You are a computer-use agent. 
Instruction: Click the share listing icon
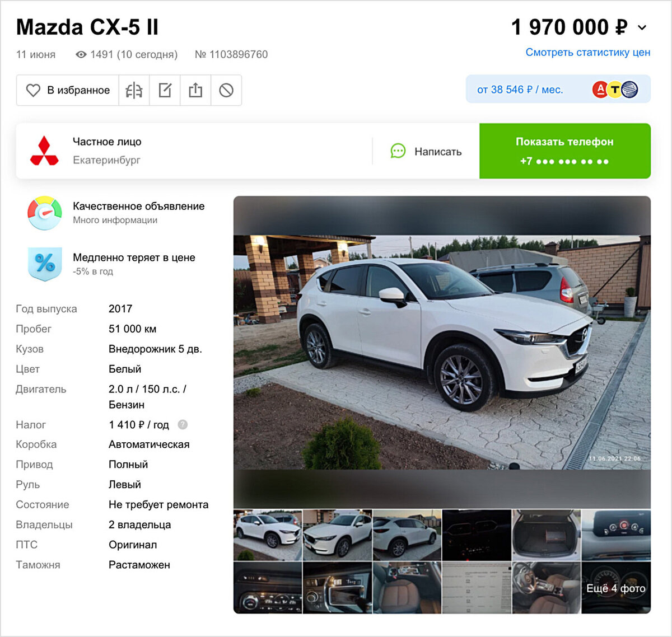[195, 90]
